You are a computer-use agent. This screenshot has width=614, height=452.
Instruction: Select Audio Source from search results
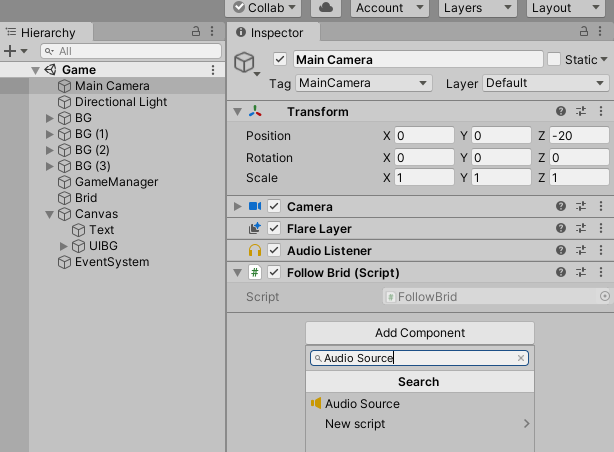(420, 403)
